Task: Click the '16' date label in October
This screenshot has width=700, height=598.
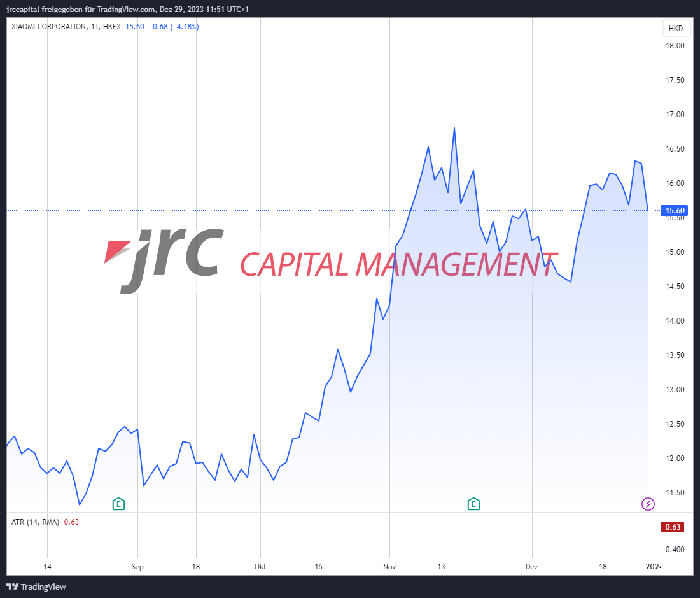Action: tap(318, 566)
